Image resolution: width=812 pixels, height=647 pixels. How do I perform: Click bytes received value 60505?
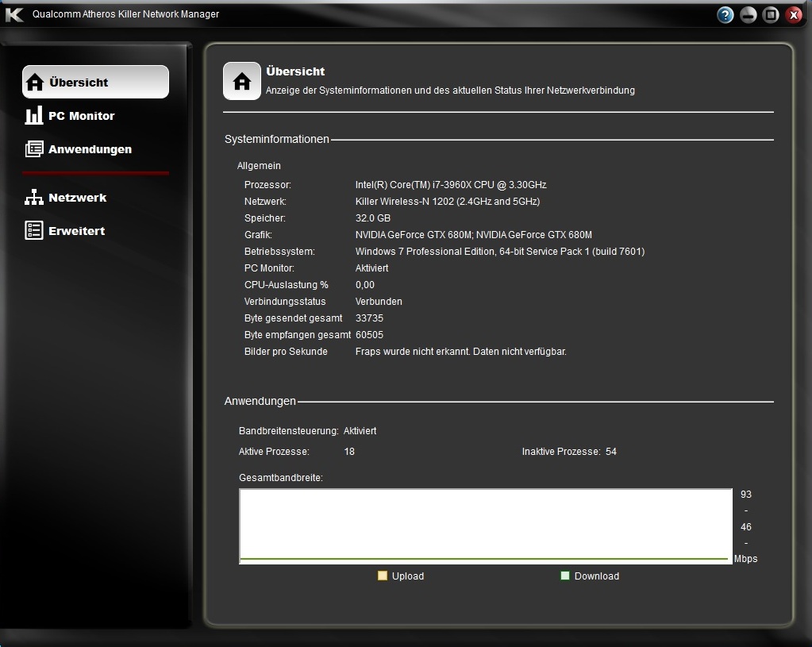pos(369,335)
